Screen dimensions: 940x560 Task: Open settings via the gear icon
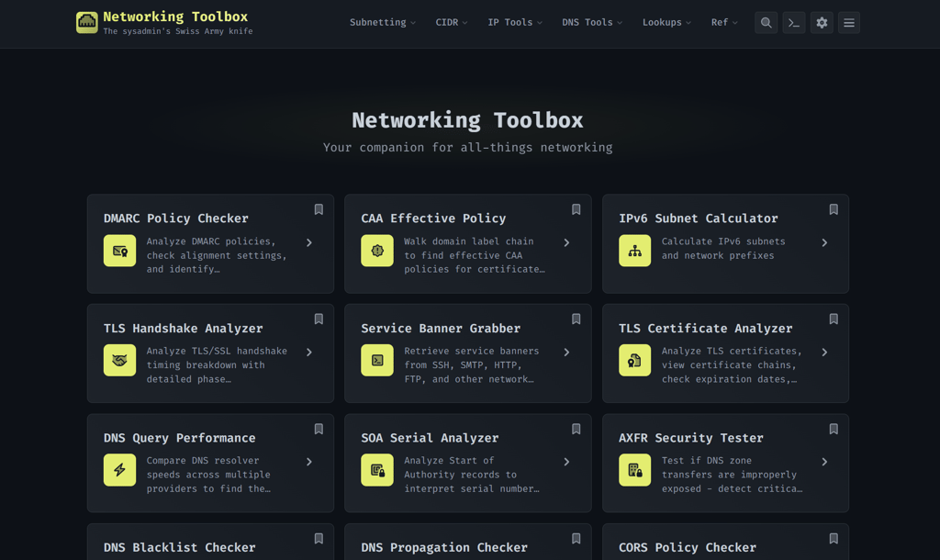pyautogui.click(x=821, y=22)
